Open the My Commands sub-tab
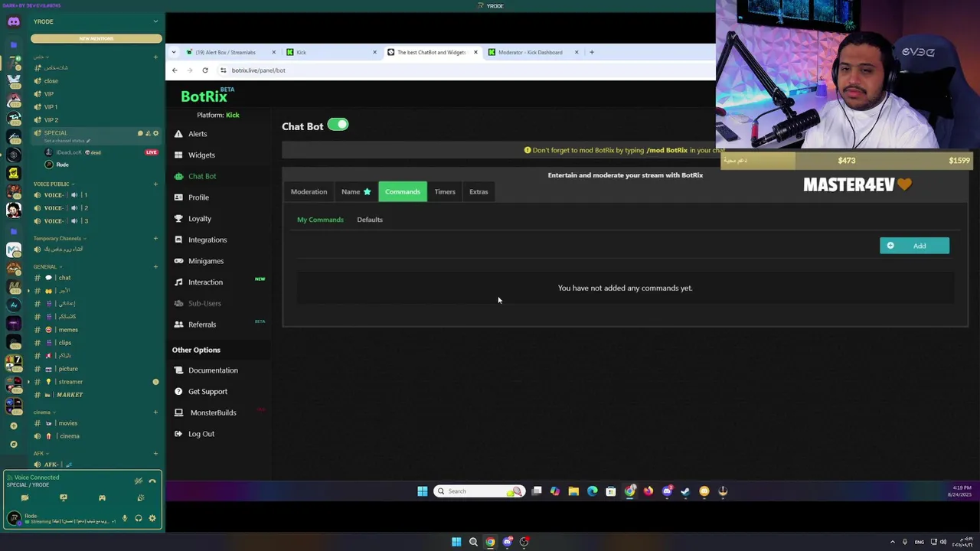This screenshot has height=551, width=980. (320, 220)
